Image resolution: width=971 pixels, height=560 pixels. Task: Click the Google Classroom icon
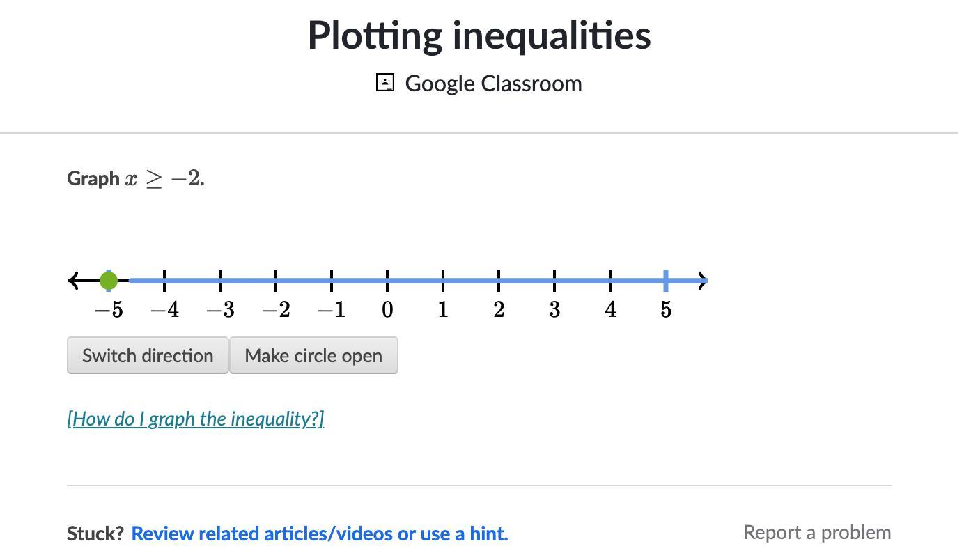pos(385,83)
